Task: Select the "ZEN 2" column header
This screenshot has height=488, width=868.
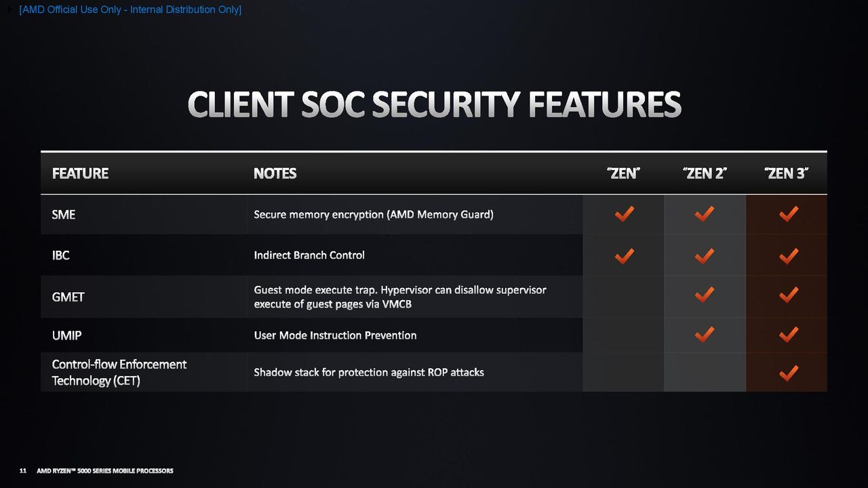Action: click(705, 174)
